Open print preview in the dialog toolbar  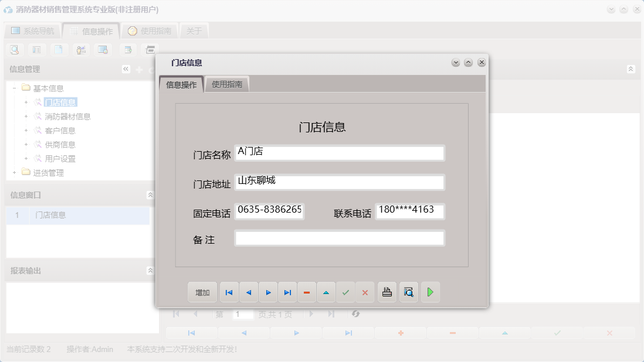tap(408, 292)
